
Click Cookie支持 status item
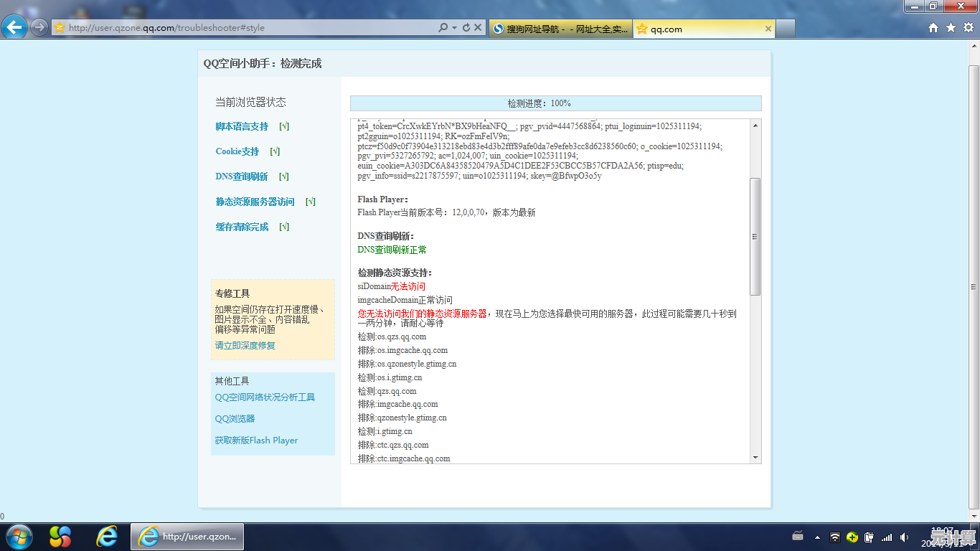tap(237, 151)
